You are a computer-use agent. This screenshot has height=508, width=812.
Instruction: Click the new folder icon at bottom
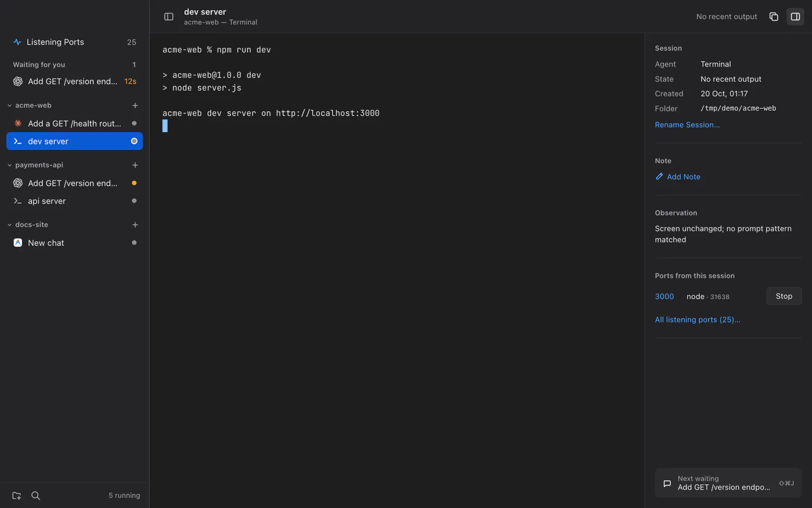pyautogui.click(x=17, y=496)
